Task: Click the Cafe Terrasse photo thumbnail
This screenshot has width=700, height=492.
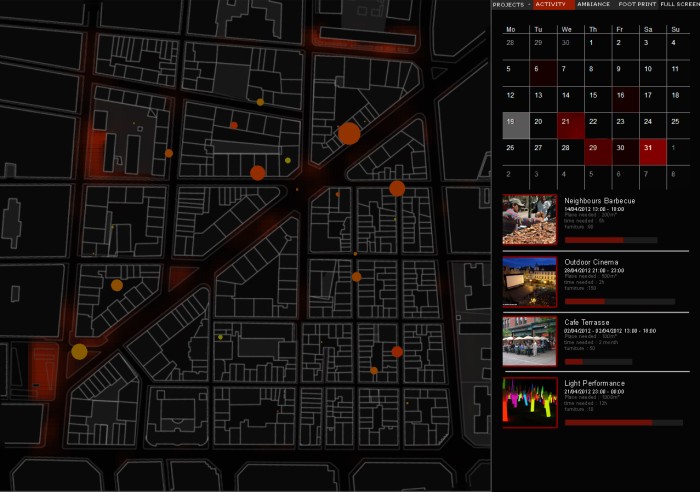Action: pos(529,342)
